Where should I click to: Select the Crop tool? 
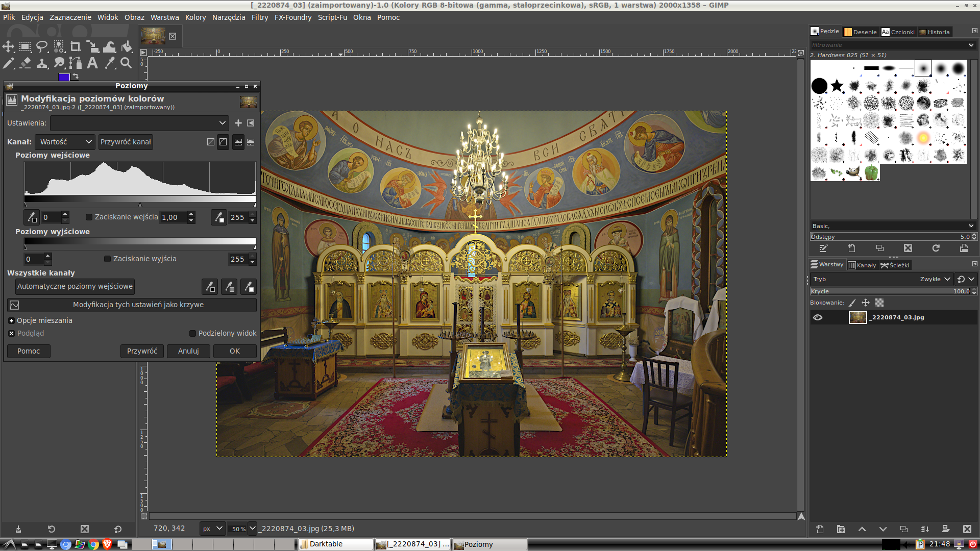pyautogui.click(x=76, y=47)
